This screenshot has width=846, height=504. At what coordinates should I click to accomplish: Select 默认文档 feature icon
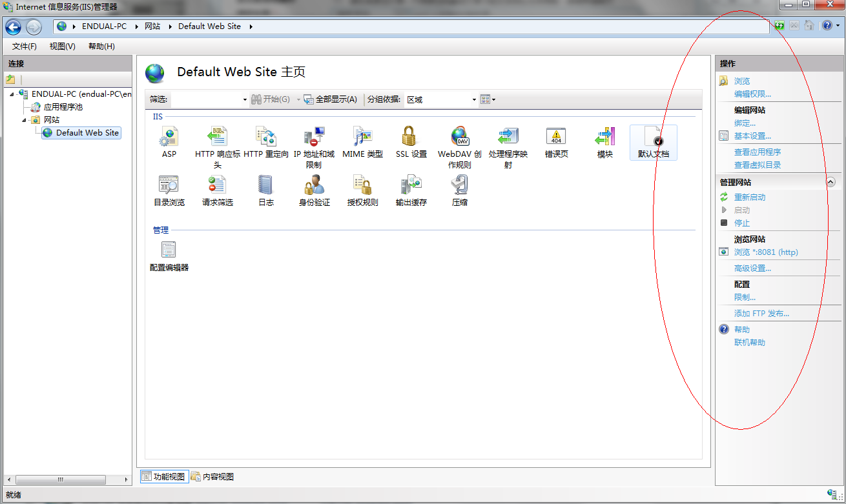pyautogui.click(x=654, y=143)
